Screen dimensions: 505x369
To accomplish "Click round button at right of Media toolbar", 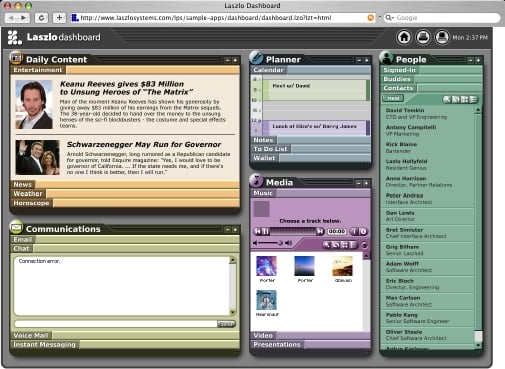I will [x=364, y=245].
